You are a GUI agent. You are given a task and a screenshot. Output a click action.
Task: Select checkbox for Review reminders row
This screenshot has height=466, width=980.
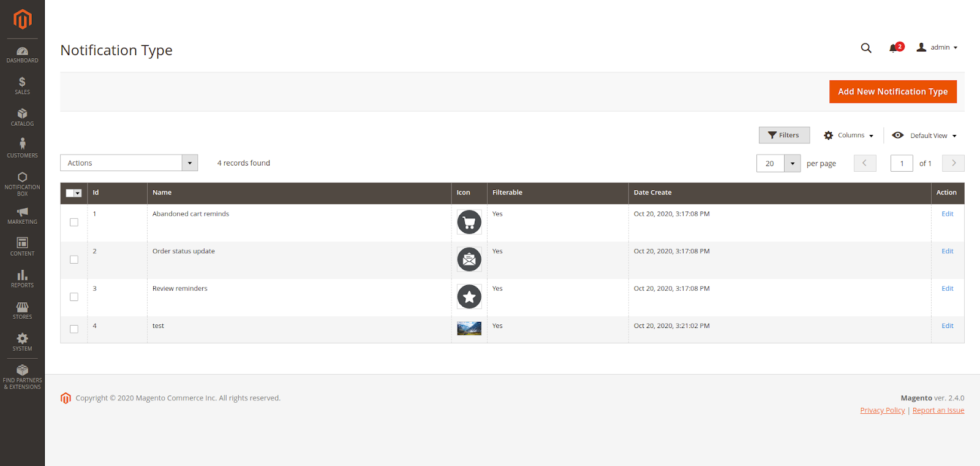pyautogui.click(x=74, y=297)
